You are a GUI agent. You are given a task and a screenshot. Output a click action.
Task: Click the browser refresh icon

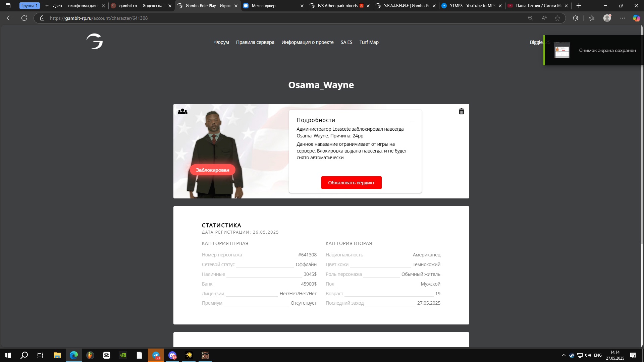[x=24, y=18]
